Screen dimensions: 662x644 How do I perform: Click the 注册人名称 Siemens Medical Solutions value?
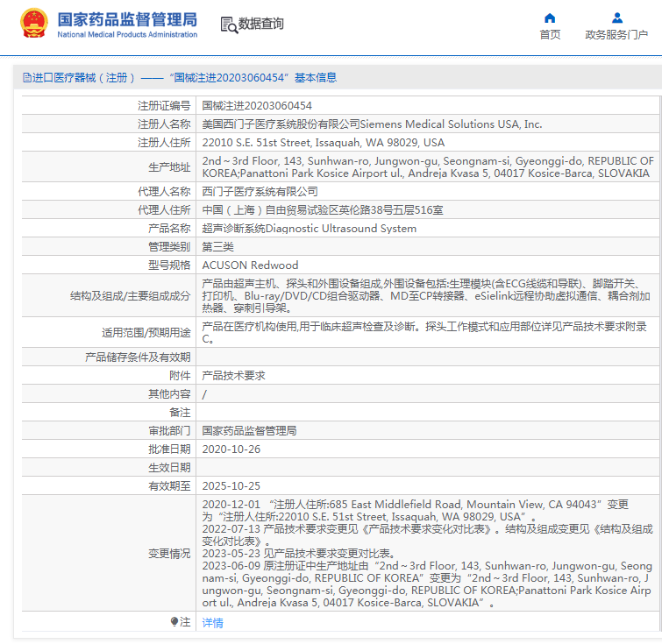click(x=372, y=124)
